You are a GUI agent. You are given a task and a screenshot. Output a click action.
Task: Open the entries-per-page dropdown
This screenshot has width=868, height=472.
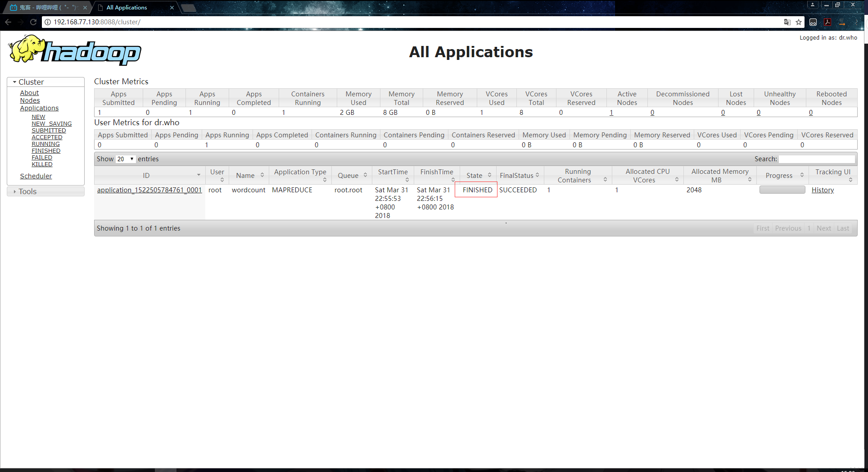[x=126, y=159]
